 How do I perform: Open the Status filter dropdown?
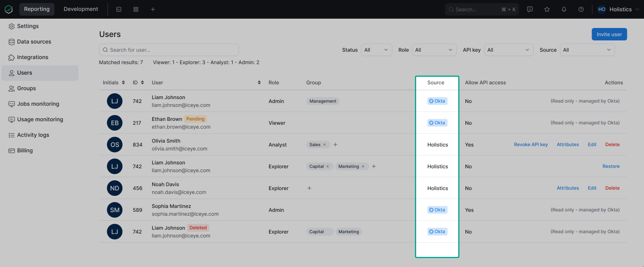(377, 50)
